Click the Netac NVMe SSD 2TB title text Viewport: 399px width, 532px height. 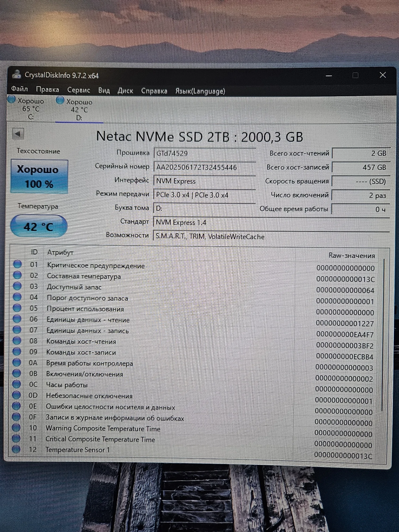pyautogui.click(x=199, y=137)
